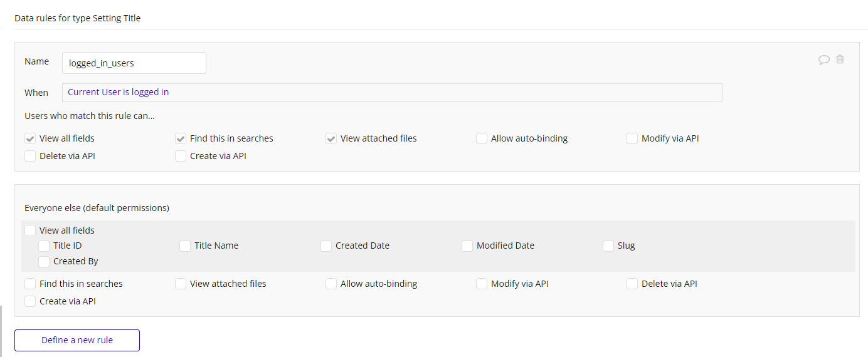
Task: Enable Delete via API for logged-in users
Action: click(x=30, y=156)
